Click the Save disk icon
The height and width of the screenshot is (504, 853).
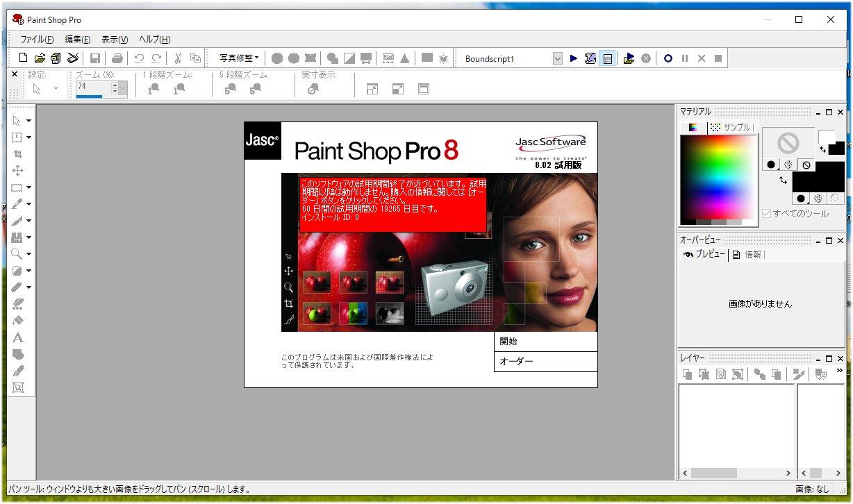pyautogui.click(x=95, y=58)
